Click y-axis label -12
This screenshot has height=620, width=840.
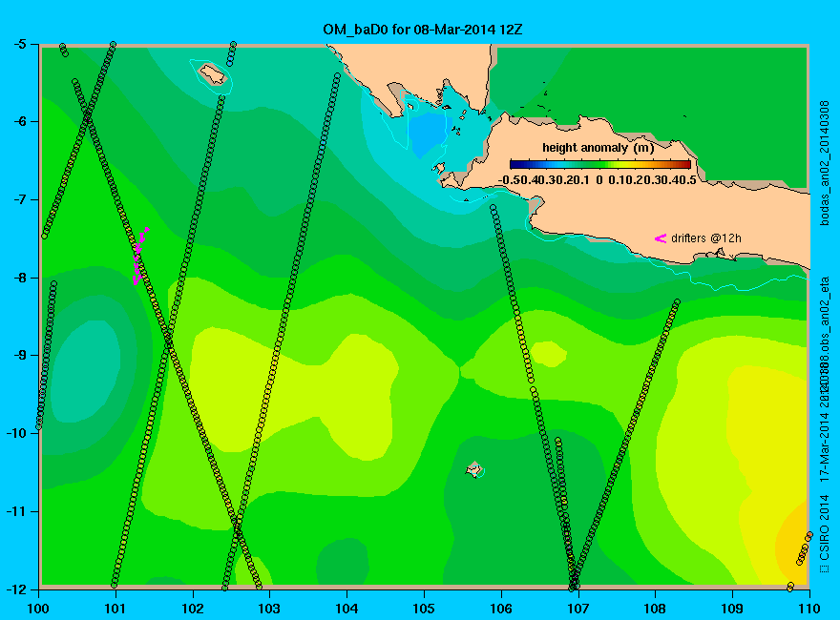tap(16, 589)
